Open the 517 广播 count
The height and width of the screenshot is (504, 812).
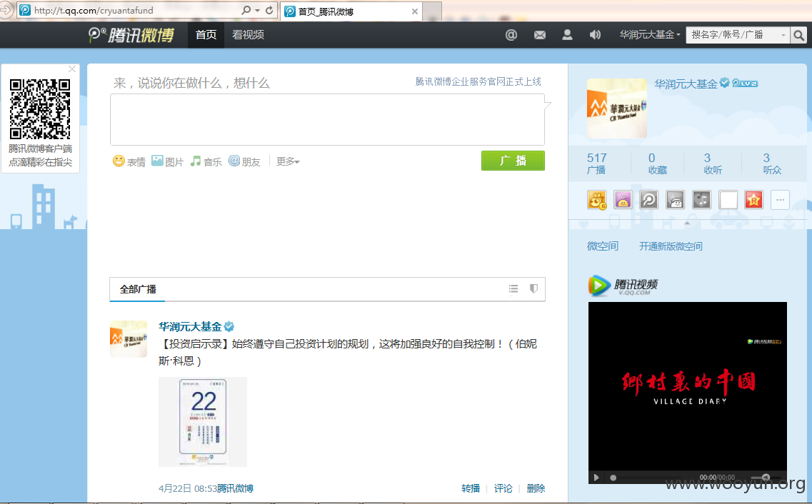tap(596, 163)
